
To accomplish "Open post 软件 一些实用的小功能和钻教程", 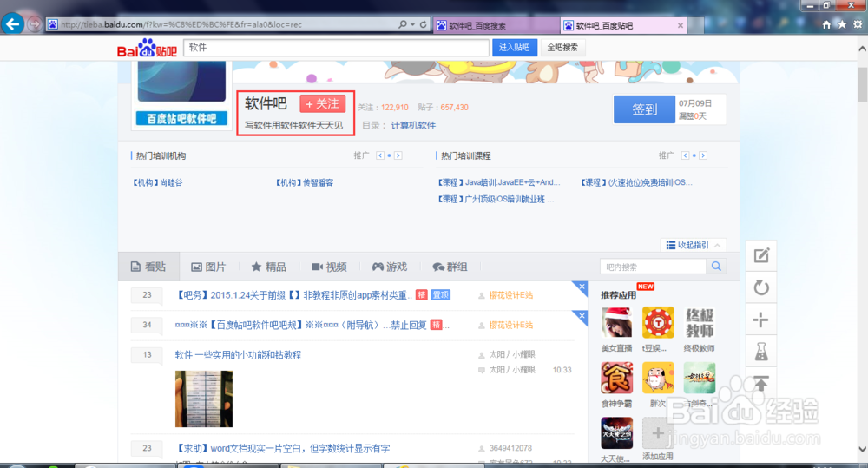I will (238, 355).
